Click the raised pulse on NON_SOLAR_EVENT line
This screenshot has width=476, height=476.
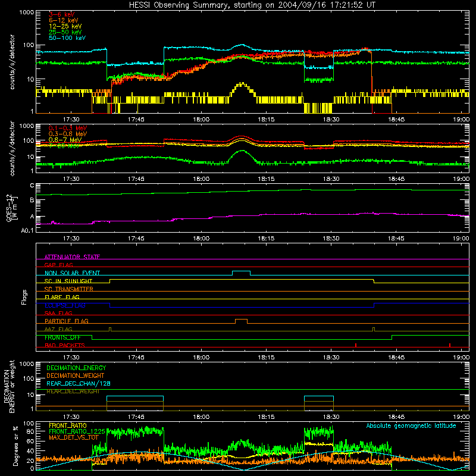pos(242,273)
